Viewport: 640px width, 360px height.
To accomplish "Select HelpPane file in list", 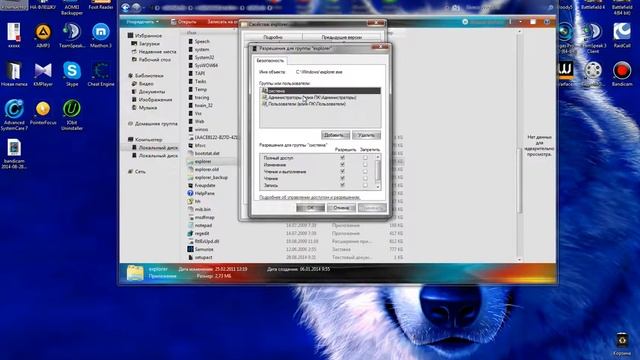I will (204, 193).
